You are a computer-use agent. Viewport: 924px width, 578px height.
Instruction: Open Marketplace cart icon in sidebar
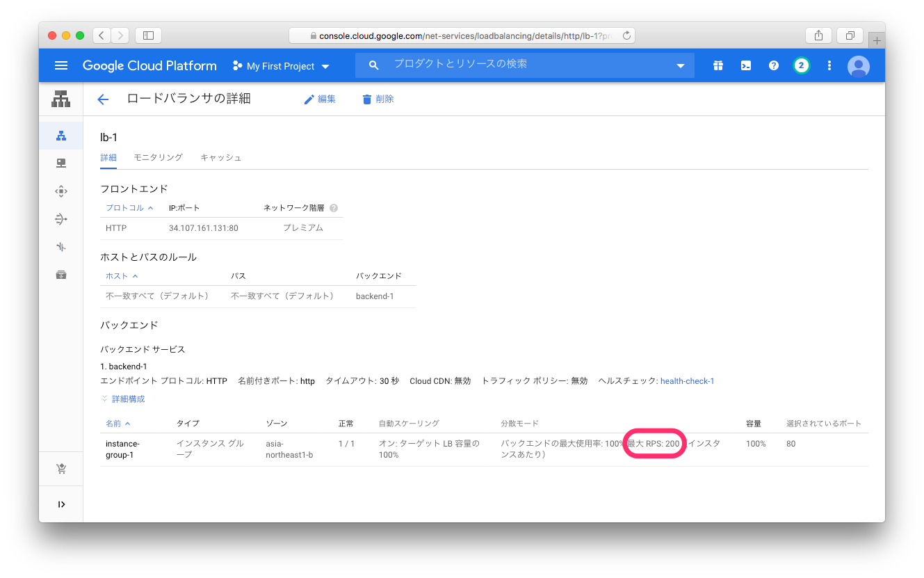point(61,469)
